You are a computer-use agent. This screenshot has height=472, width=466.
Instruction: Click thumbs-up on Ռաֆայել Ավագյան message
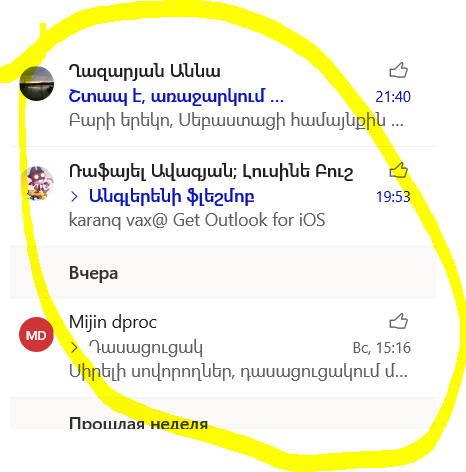coord(399,170)
